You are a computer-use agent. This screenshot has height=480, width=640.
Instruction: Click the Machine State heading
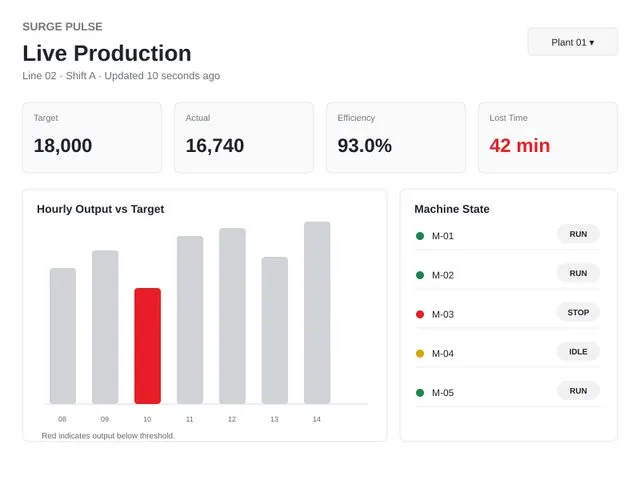click(x=452, y=209)
